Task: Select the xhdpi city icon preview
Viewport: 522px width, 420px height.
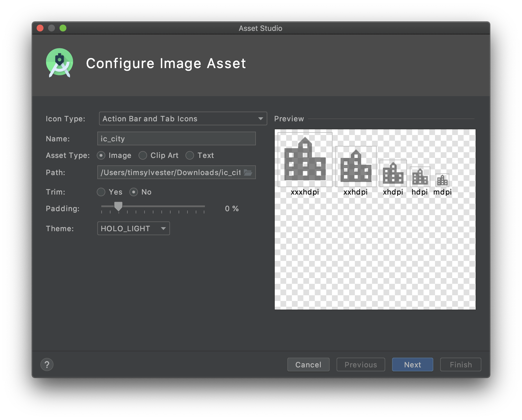Action: pos(393,173)
